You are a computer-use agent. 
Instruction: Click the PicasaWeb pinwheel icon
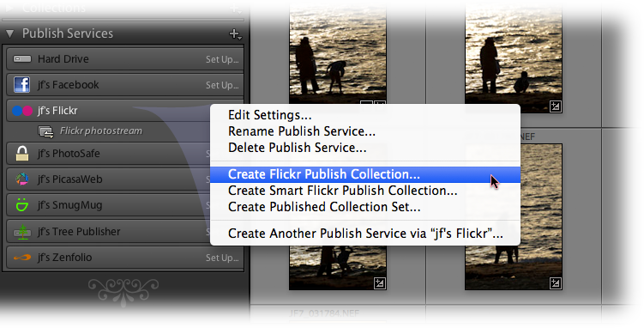coord(22,179)
